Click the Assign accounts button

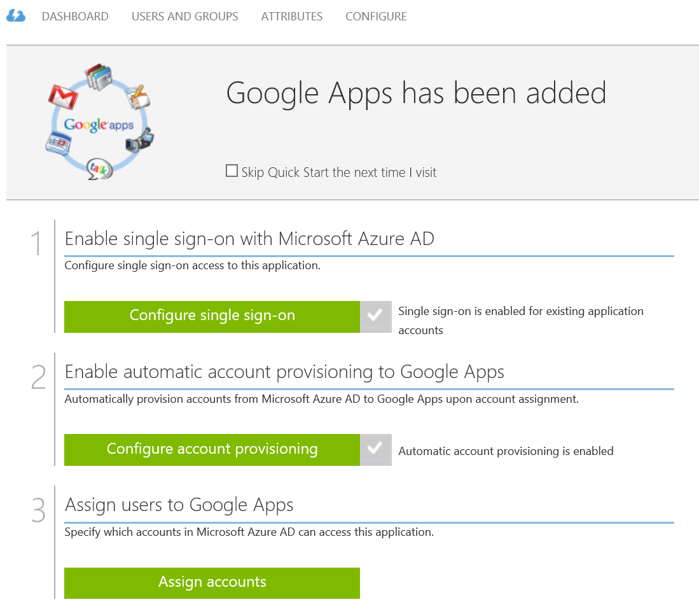(x=212, y=582)
